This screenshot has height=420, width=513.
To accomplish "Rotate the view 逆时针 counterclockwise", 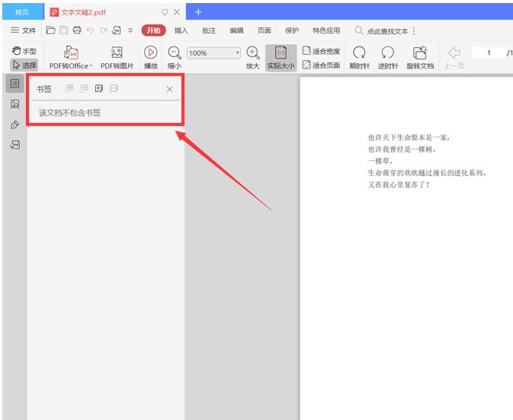I will tap(388, 58).
